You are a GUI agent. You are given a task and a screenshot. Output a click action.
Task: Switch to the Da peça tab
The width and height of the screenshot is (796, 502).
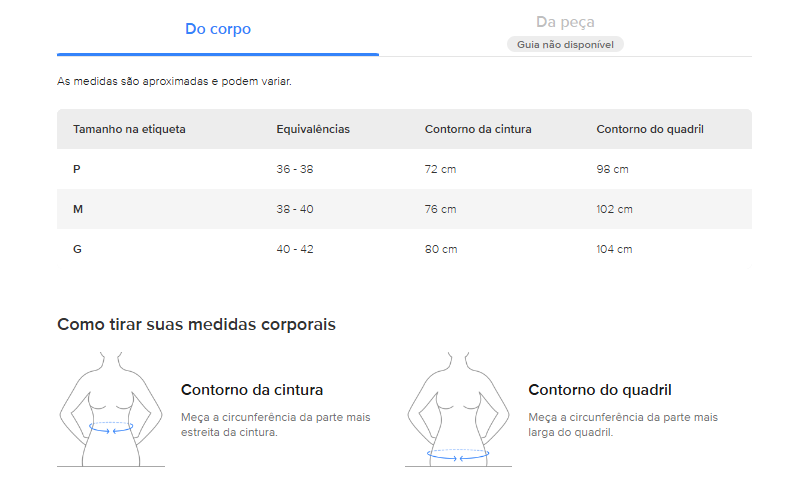tap(565, 22)
